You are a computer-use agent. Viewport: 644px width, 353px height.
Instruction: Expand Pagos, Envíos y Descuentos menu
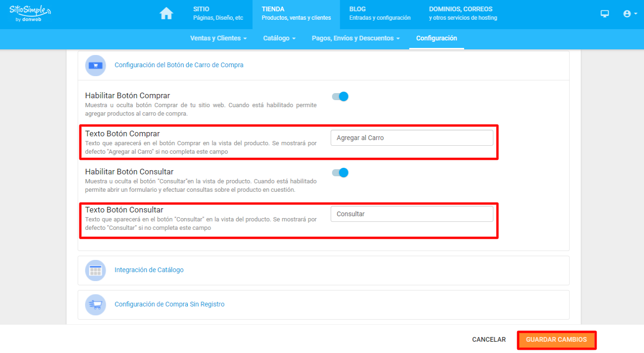click(x=356, y=38)
